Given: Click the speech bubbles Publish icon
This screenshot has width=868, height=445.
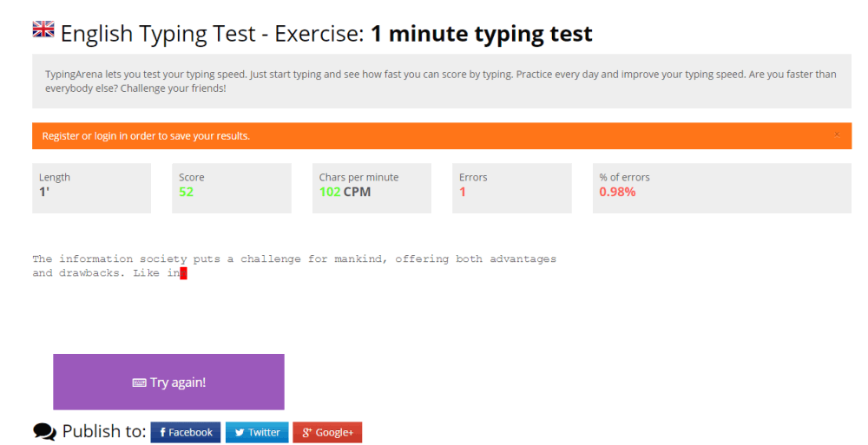Looking at the screenshot, I should [x=45, y=432].
